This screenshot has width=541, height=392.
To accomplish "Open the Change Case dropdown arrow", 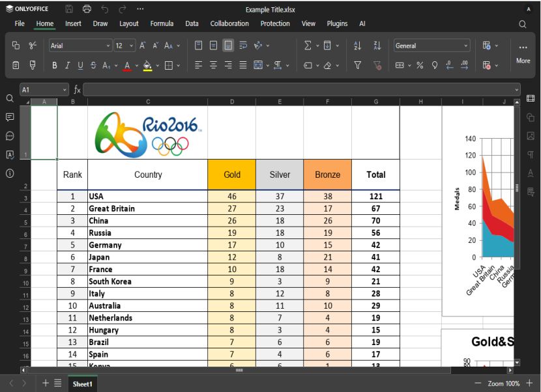I will (x=179, y=46).
